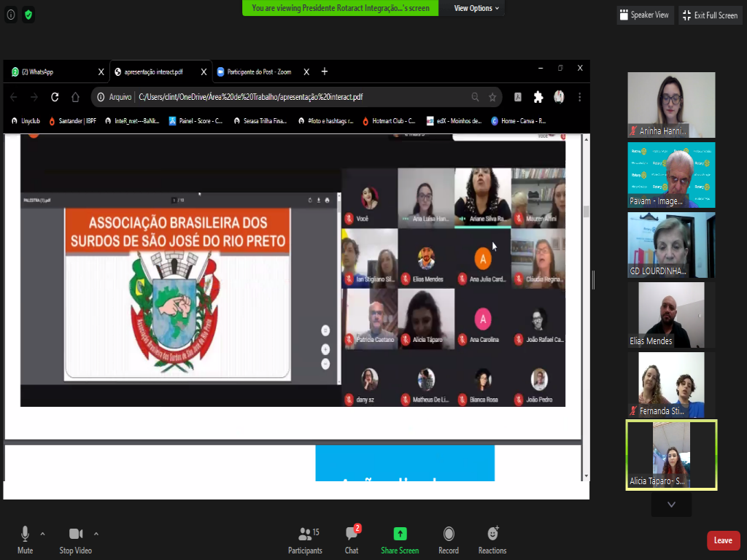Click the green Share Screen icon
Viewport: 747px width, 560px height.
point(400,534)
